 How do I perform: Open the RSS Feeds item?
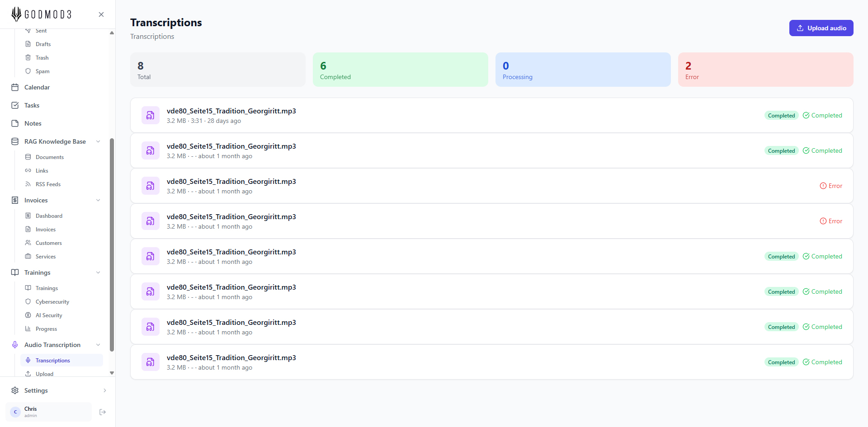point(48,184)
